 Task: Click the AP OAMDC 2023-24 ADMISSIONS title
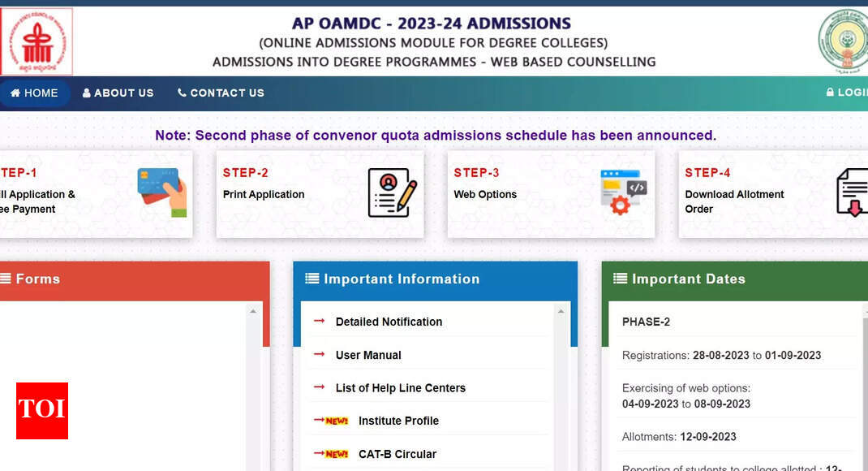(432, 24)
